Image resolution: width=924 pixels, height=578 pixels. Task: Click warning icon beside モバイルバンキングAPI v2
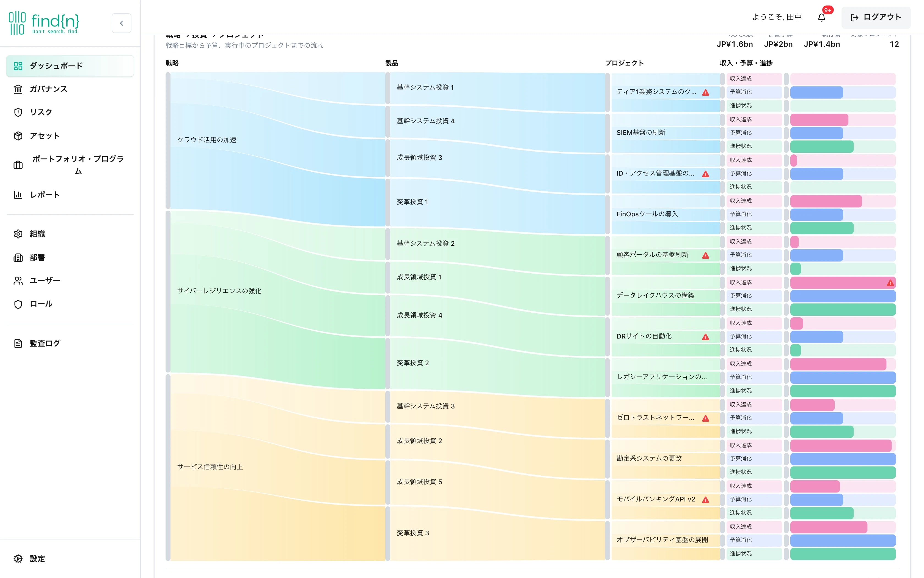coord(706,500)
